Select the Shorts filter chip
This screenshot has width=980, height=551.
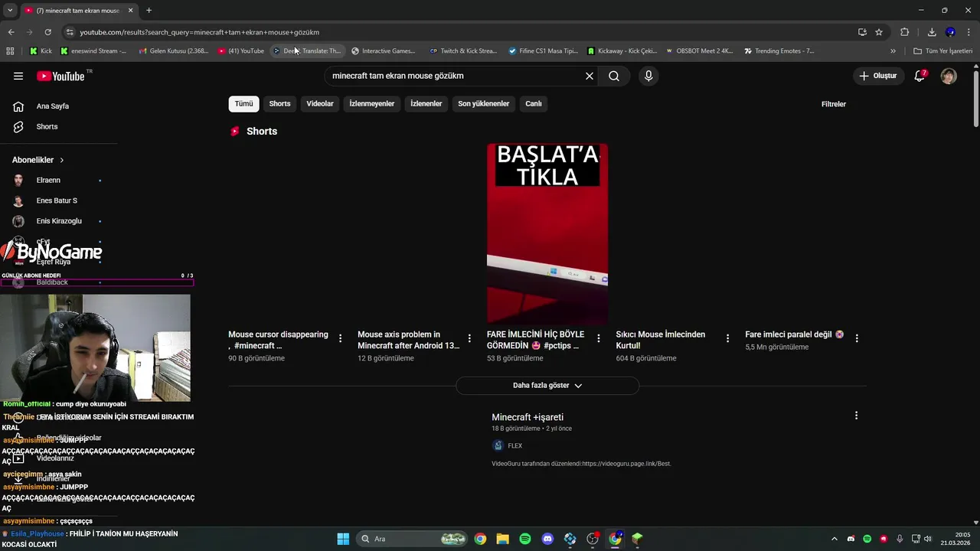279,104
